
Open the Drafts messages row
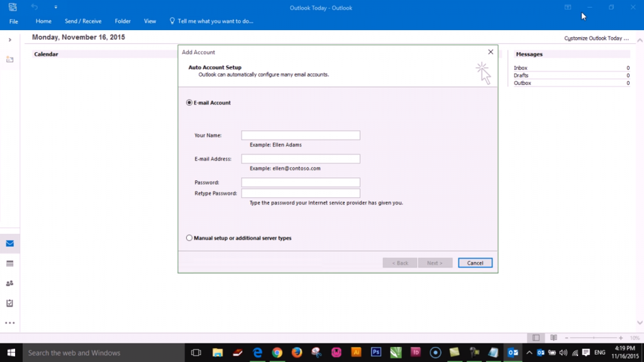(571, 75)
